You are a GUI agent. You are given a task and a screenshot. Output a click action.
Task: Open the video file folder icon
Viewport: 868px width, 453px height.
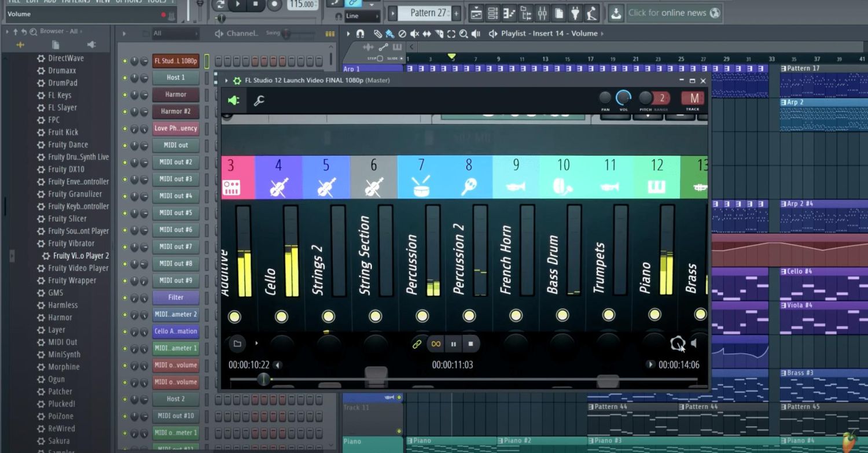click(x=237, y=344)
